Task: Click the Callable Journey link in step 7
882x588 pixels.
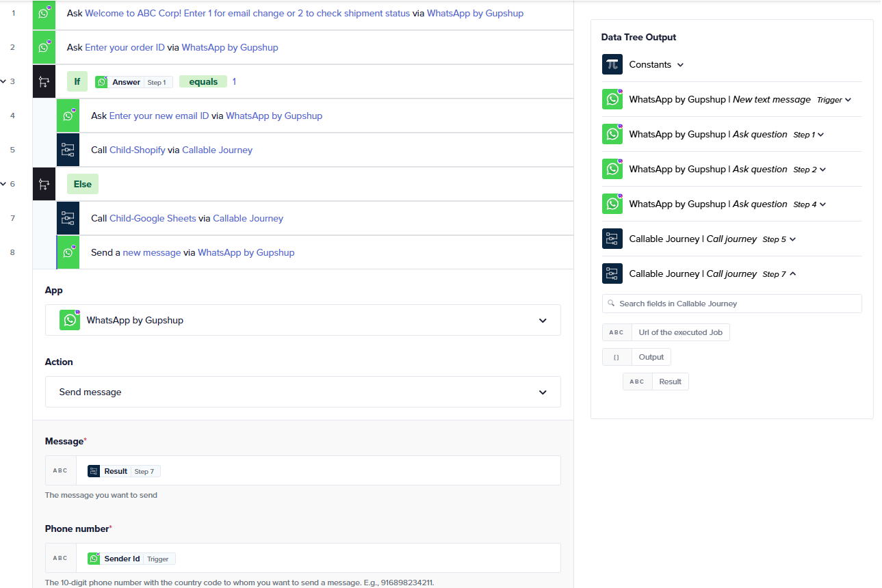Action: point(248,218)
